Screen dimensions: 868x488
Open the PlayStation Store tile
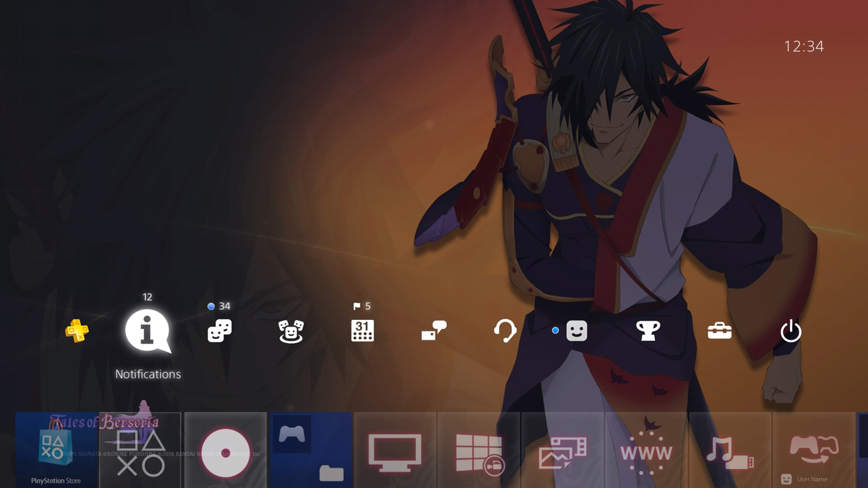[57, 450]
